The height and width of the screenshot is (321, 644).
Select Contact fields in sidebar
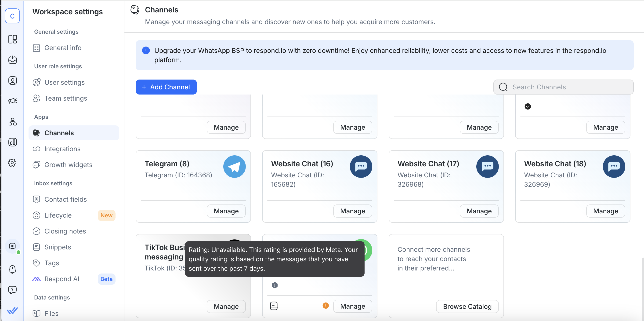(x=65, y=199)
